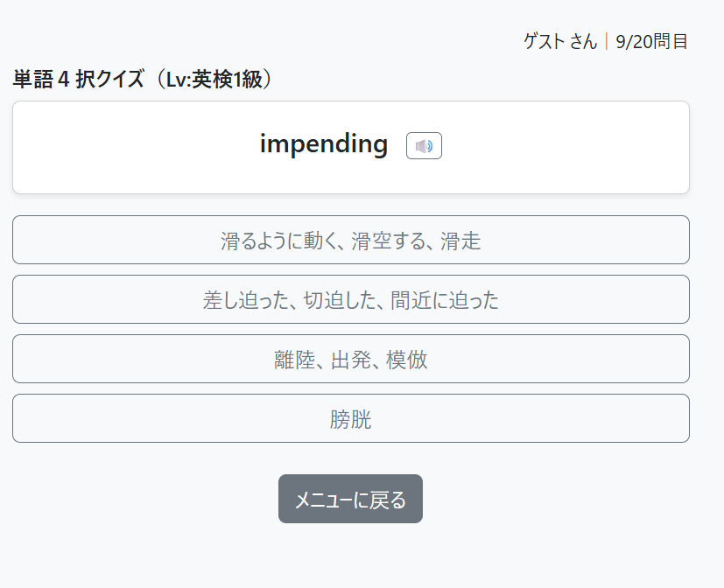The height and width of the screenshot is (588, 724).
Task: Pick the answer 離陸、出発、模倣
Action: pos(351,359)
